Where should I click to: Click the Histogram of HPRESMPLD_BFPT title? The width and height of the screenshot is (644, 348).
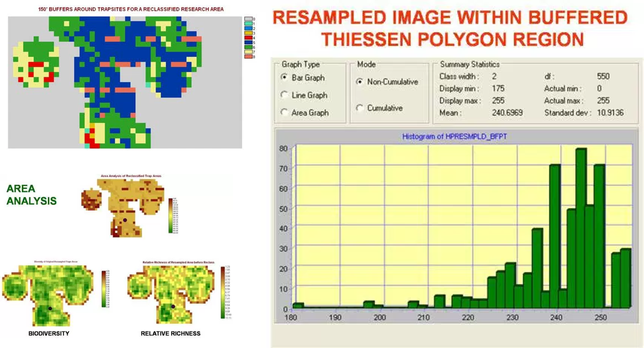454,136
